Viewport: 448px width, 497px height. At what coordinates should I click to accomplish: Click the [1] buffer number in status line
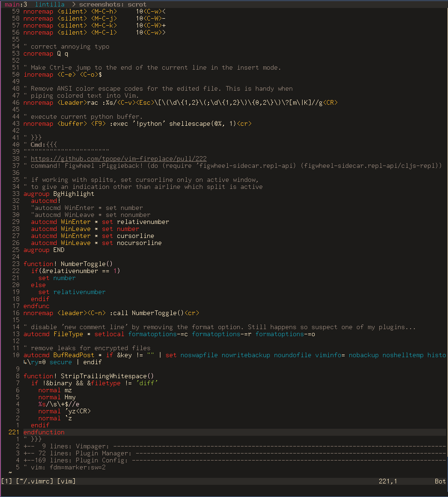click(x=7, y=481)
